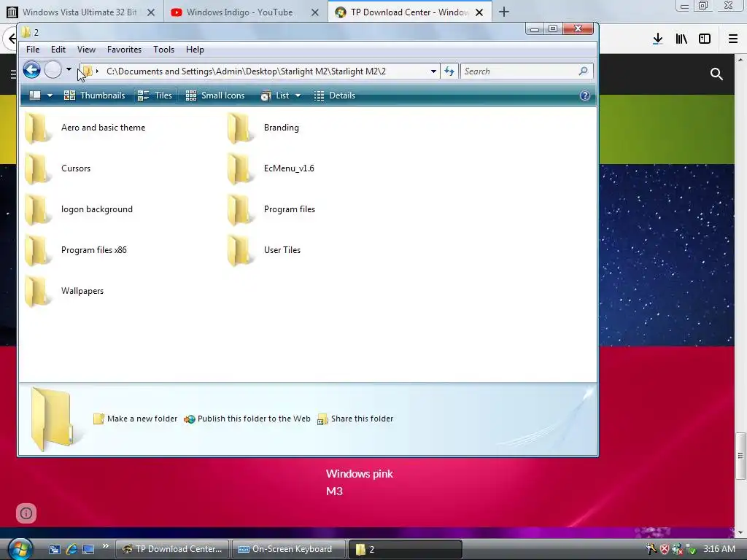
Task: Open browser downloads panel
Action: [x=658, y=39]
